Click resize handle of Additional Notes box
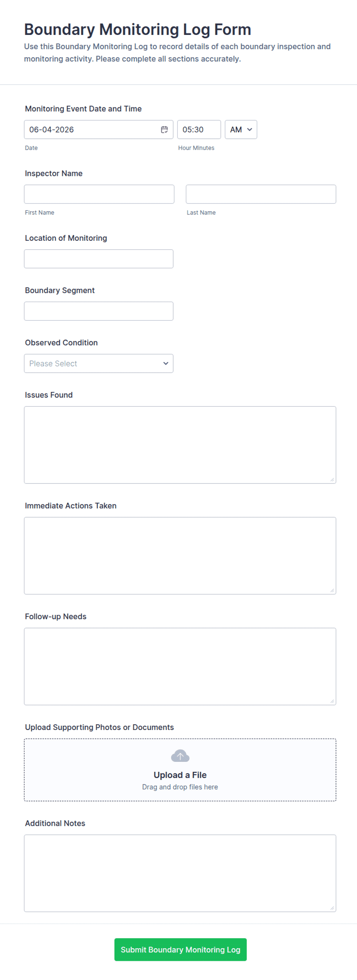 [332, 908]
